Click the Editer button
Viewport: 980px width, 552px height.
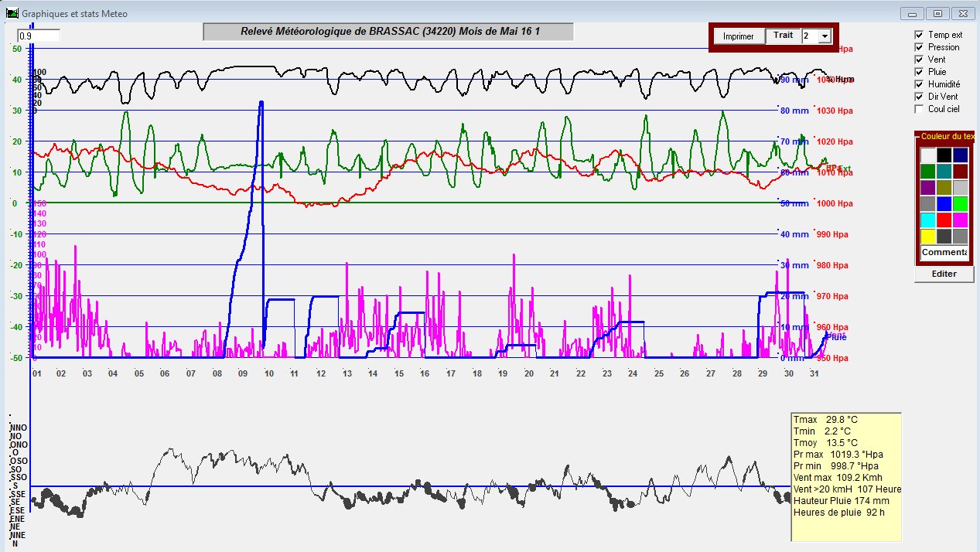[944, 274]
